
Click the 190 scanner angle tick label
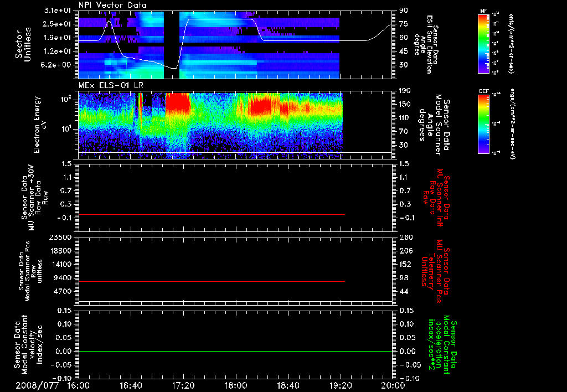(x=405, y=91)
